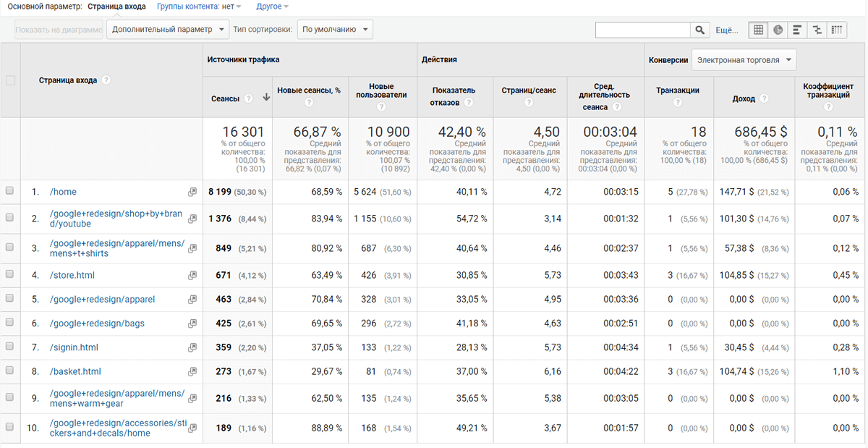This screenshot has height=448, width=868.
Task: Click the Сеансы sort arrow
Action: (266, 98)
